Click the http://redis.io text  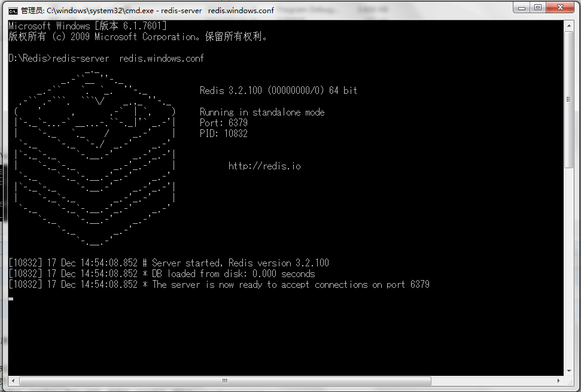point(264,166)
